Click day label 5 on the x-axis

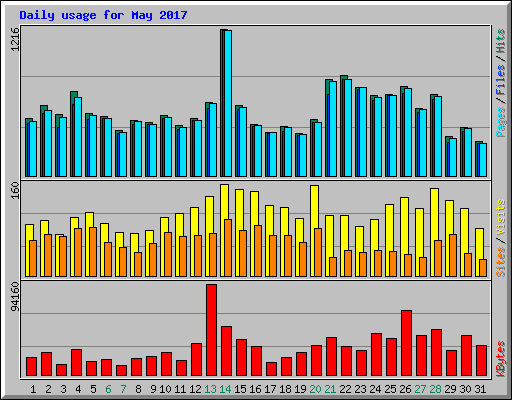coord(93,389)
